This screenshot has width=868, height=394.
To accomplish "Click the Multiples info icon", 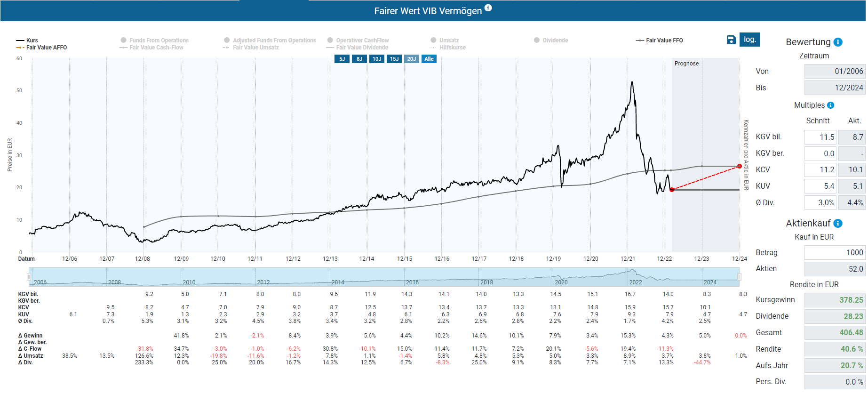I will [x=830, y=105].
